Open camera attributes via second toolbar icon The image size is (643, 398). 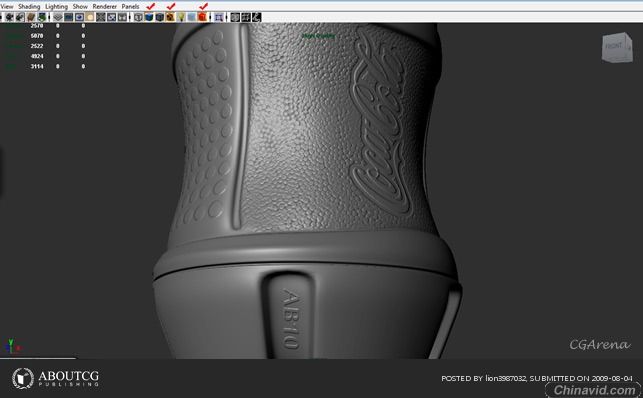[x=20, y=17]
